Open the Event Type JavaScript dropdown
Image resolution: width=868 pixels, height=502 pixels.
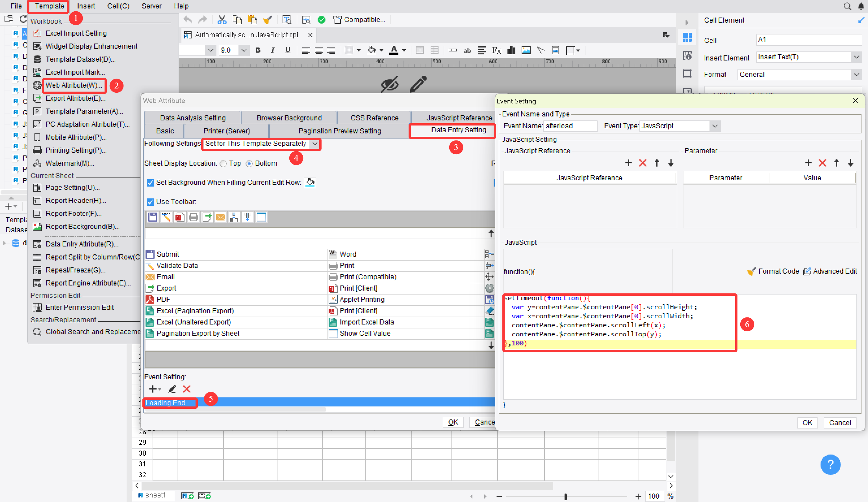coord(715,126)
